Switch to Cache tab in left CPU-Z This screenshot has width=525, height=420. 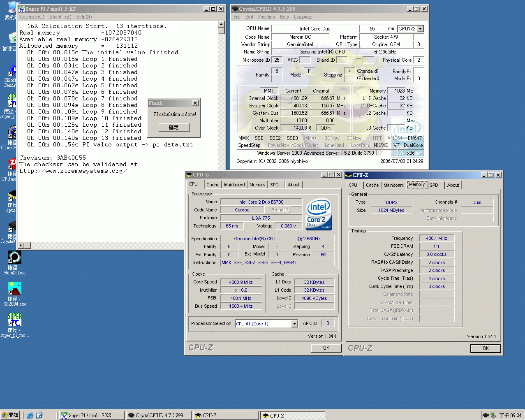213,185
